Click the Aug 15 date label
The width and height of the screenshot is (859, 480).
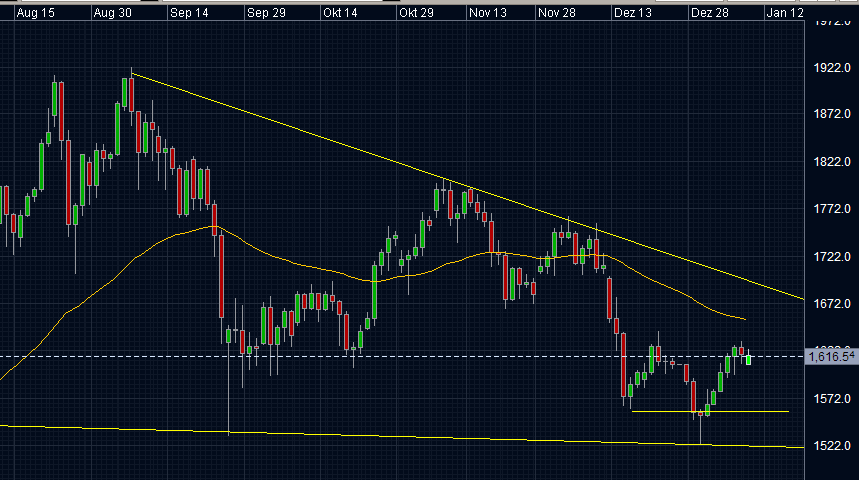36,13
